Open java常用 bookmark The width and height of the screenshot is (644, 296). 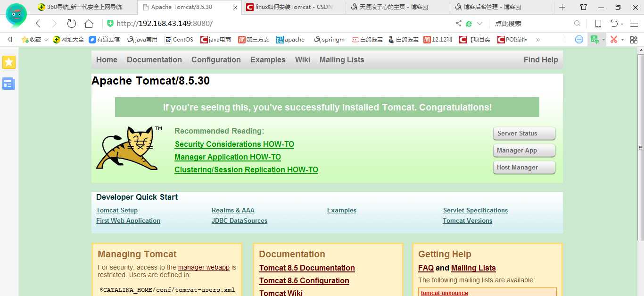click(142, 40)
